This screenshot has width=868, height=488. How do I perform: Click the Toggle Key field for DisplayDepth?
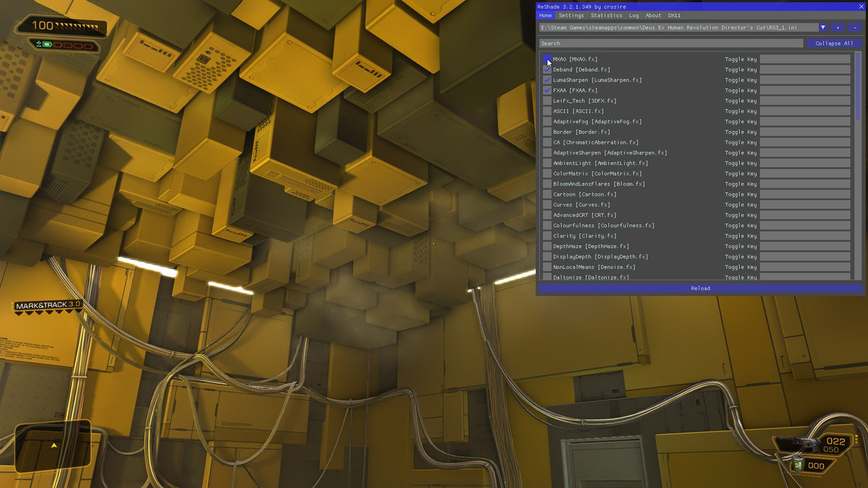click(805, 257)
